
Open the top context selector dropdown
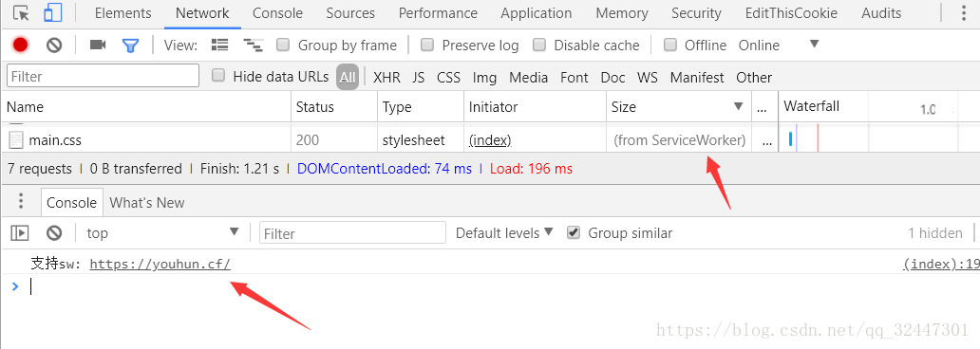(162, 233)
